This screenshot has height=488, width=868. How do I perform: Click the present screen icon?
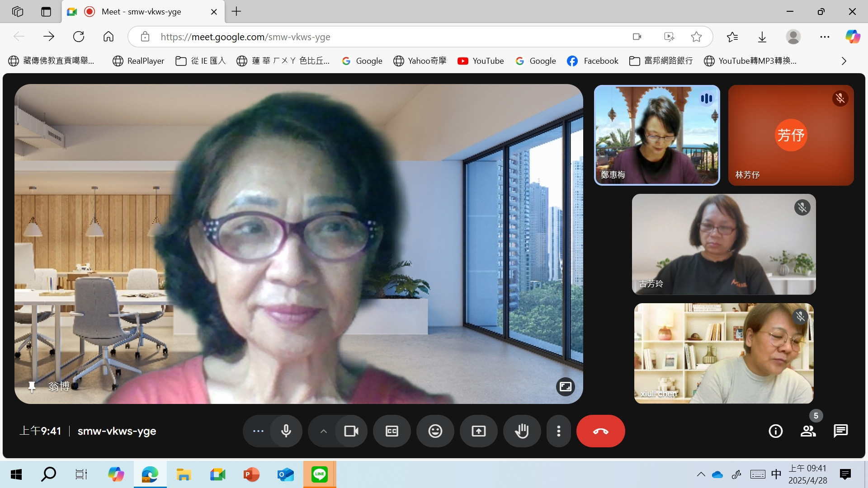point(478,431)
